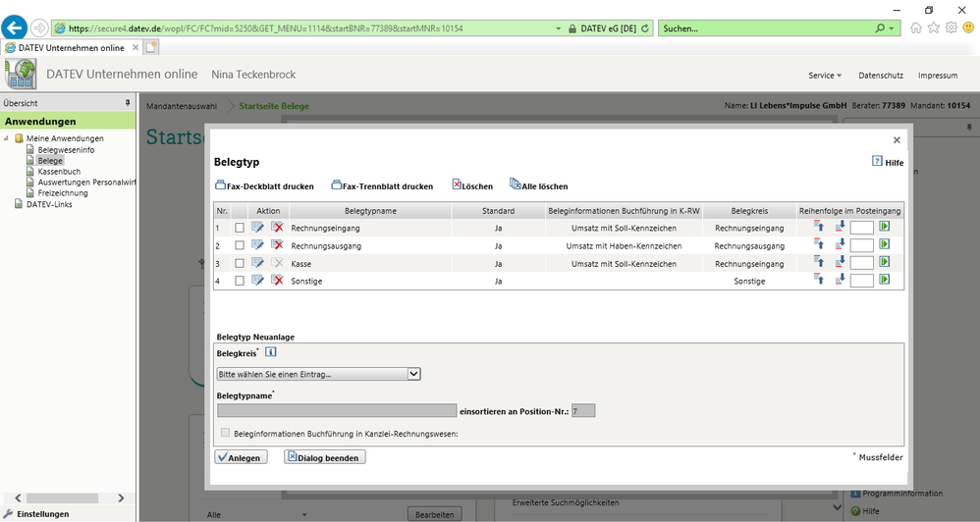
Task: Expand the Service menu
Action: tap(825, 76)
